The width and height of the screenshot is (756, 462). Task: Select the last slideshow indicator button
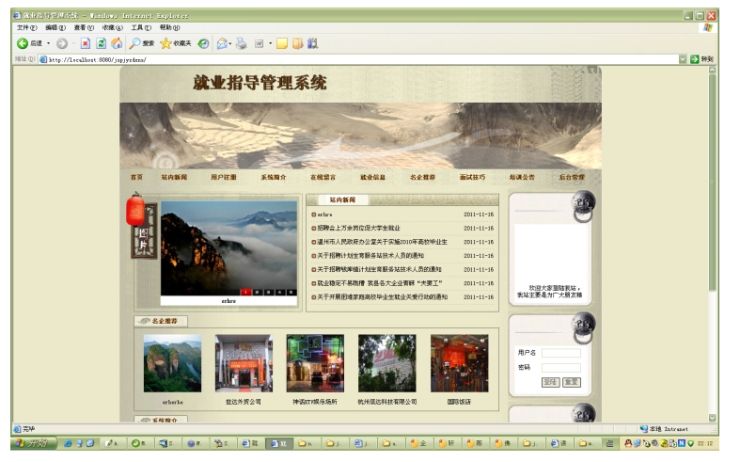tap(291, 292)
